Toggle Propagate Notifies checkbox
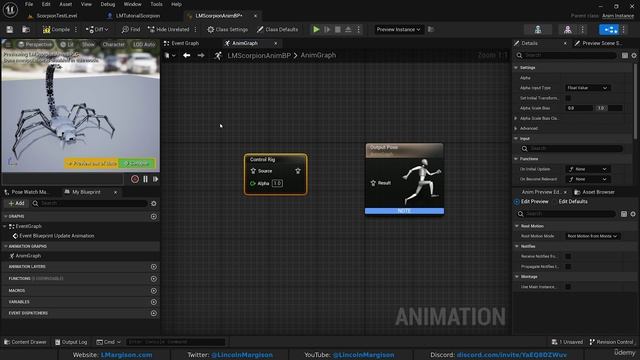The image size is (640, 360). (568, 267)
